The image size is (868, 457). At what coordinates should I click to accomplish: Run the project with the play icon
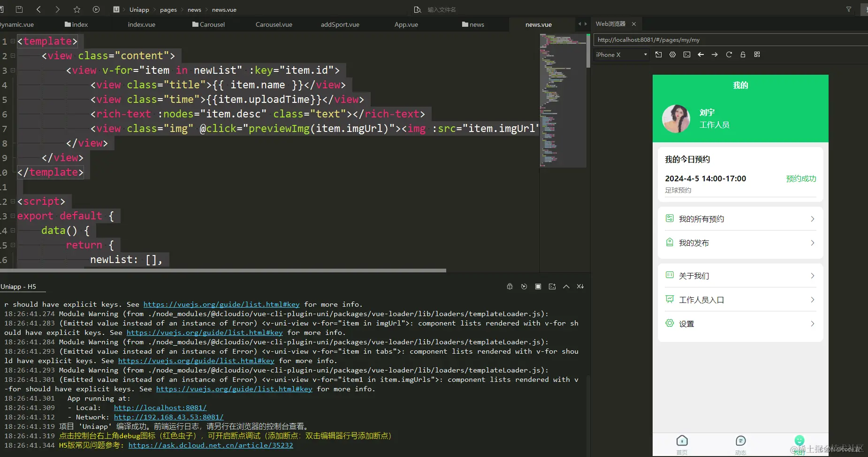(96, 9)
